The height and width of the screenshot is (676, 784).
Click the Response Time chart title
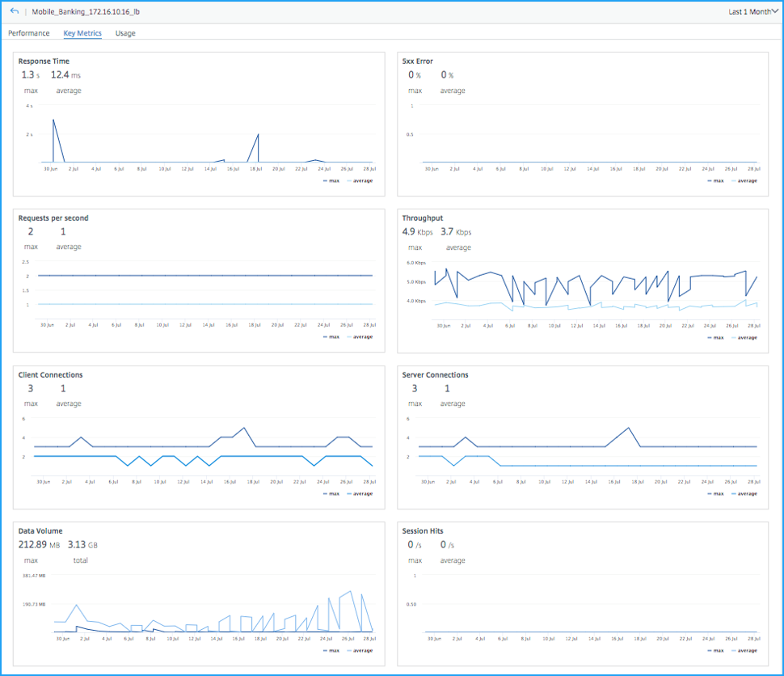pos(44,61)
